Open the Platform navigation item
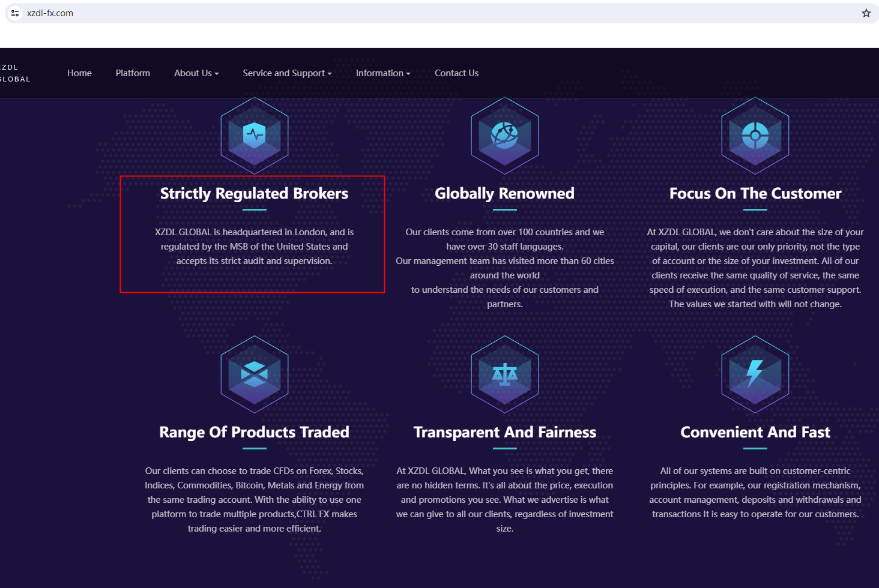 click(x=133, y=73)
